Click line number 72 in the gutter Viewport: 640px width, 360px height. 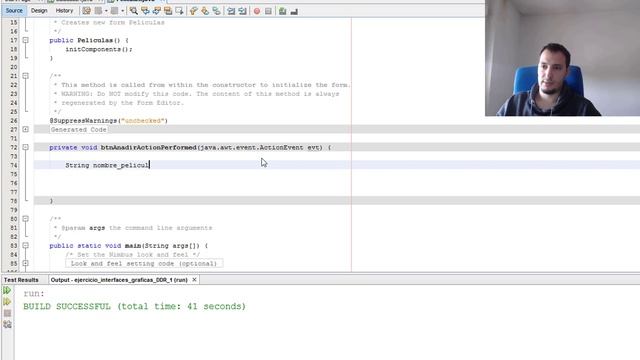coord(14,147)
